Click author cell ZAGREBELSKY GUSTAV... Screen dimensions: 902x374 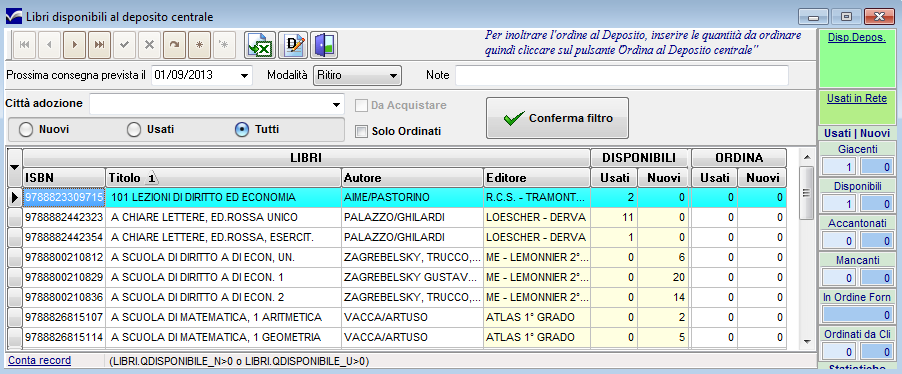412,277
